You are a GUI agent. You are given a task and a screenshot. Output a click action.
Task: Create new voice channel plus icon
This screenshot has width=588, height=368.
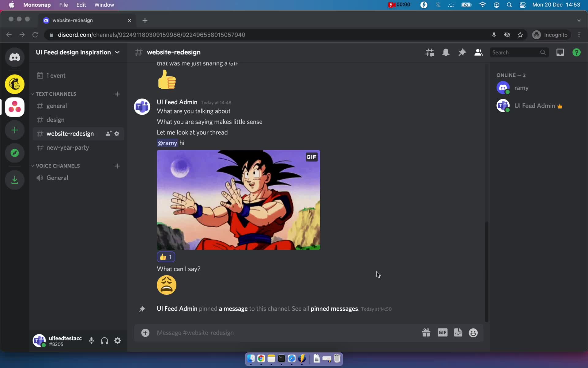[117, 166]
